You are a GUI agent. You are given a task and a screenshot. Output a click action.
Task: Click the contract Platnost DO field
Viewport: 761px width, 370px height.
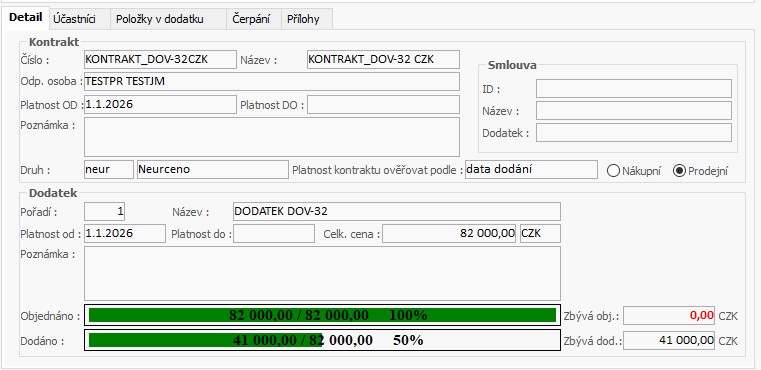click(383, 104)
